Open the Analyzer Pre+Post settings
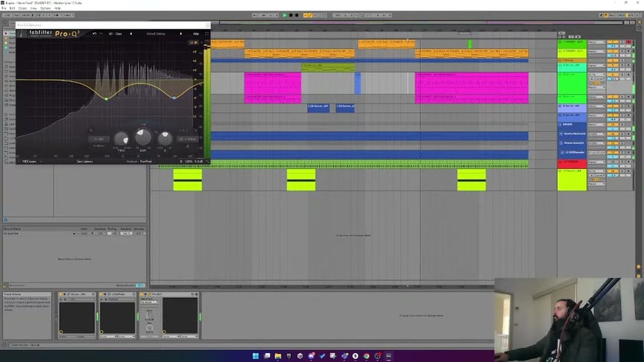 (x=139, y=162)
